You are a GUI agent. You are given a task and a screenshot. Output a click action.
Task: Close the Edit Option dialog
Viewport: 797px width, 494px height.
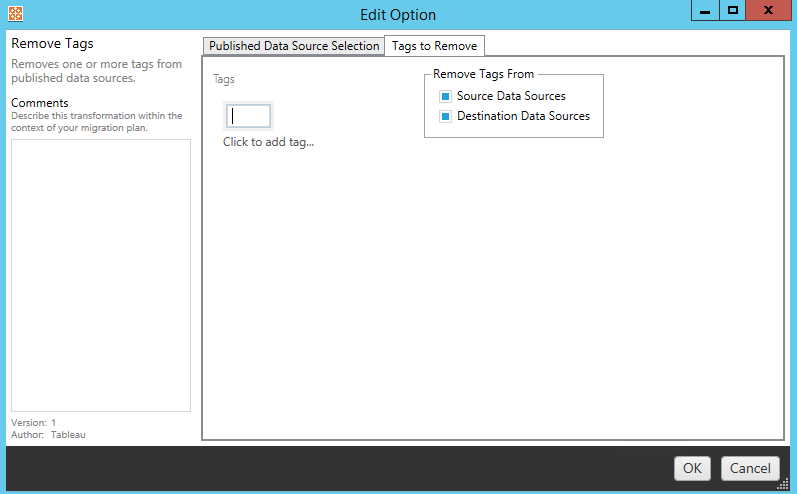(767, 11)
